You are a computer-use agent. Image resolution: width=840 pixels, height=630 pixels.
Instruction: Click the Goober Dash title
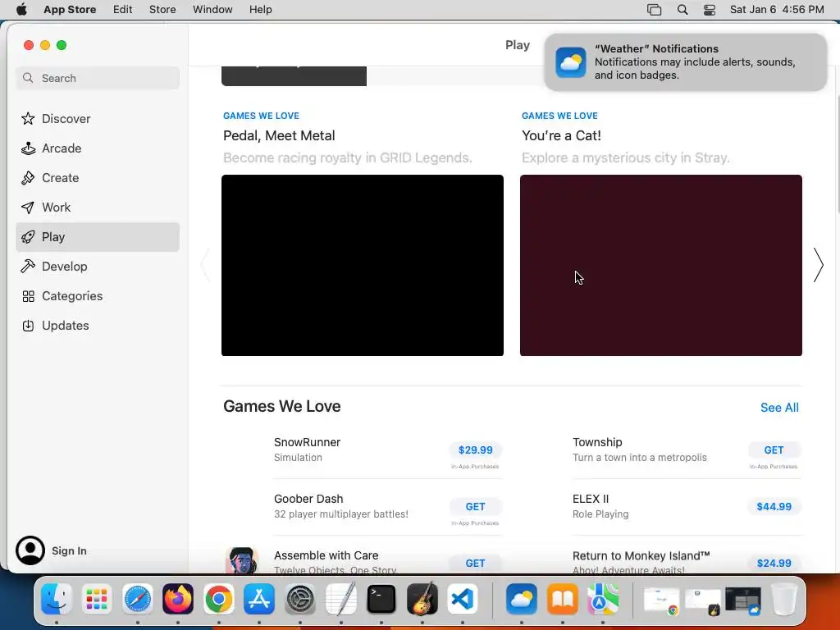point(308,499)
